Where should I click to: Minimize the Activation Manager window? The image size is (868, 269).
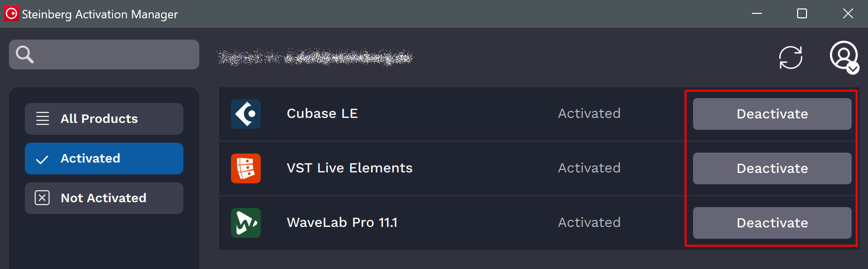[x=757, y=13]
